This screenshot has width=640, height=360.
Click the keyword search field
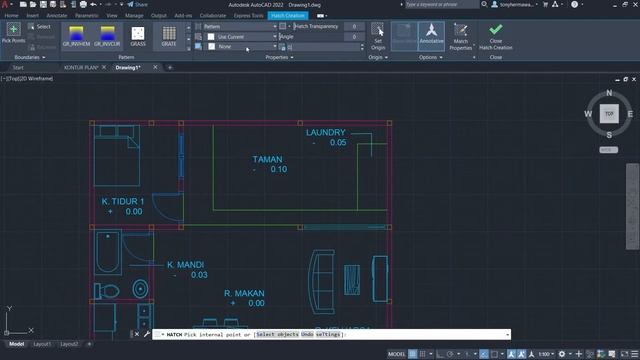442,4
